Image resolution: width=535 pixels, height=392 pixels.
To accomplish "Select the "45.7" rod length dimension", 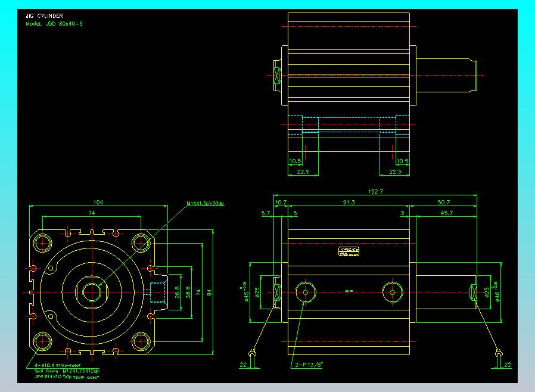I will tap(447, 213).
